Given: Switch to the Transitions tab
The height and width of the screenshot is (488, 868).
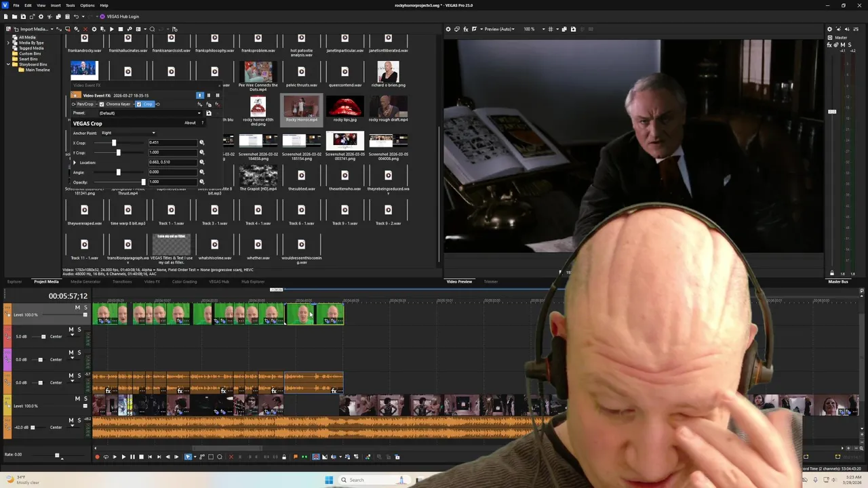Looking at the screenshot, I should tap(122, 281).
